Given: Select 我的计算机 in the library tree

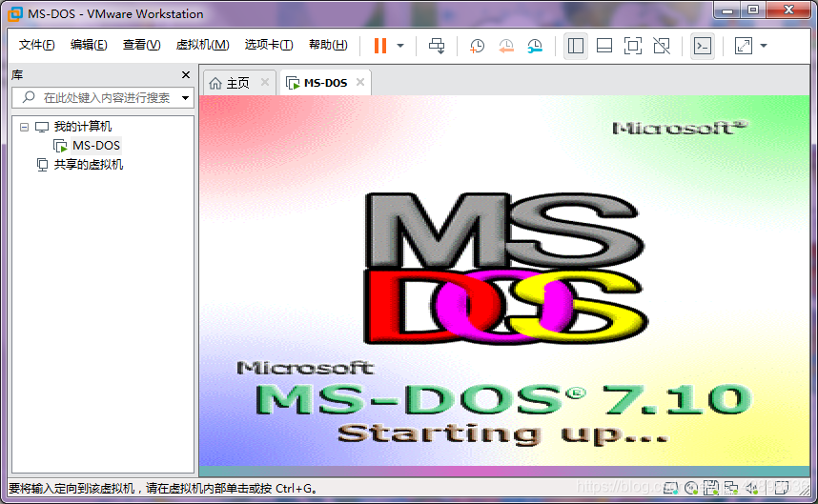Looking at the screenshot, I should pos(82,127).
